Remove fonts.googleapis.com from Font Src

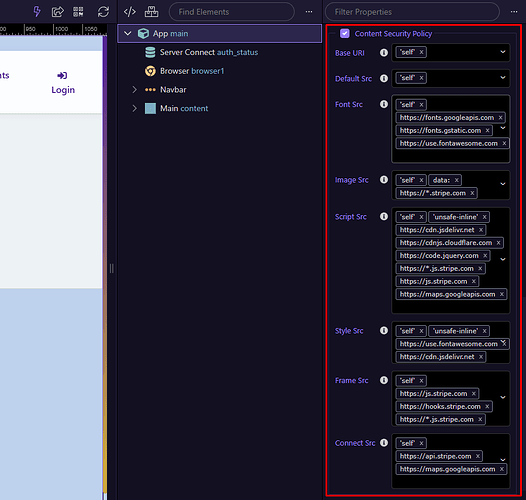pyautogui.click(x=500, y=117)
